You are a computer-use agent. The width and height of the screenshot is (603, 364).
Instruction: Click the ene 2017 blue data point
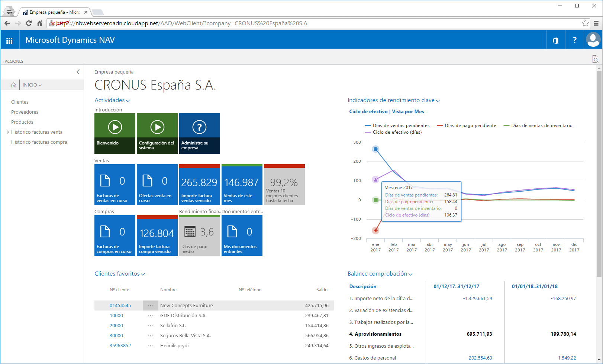pyautogui.click(x=375, y=149)
